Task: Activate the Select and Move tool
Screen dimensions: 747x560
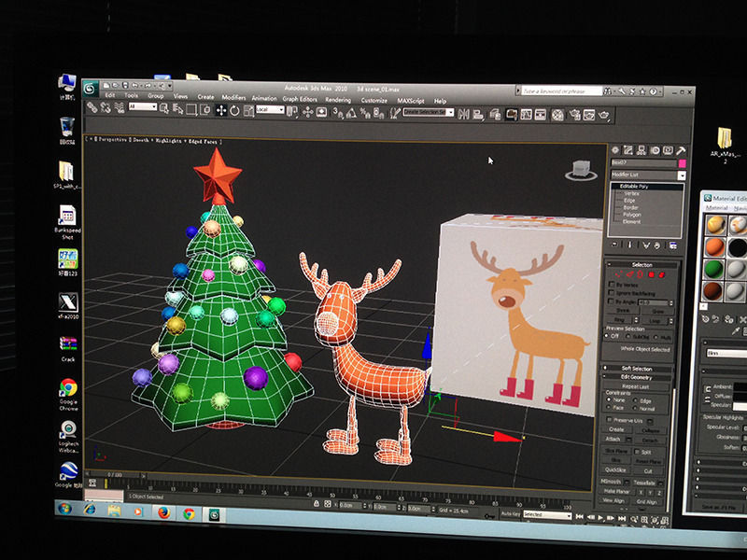Action: pos(221,110)
